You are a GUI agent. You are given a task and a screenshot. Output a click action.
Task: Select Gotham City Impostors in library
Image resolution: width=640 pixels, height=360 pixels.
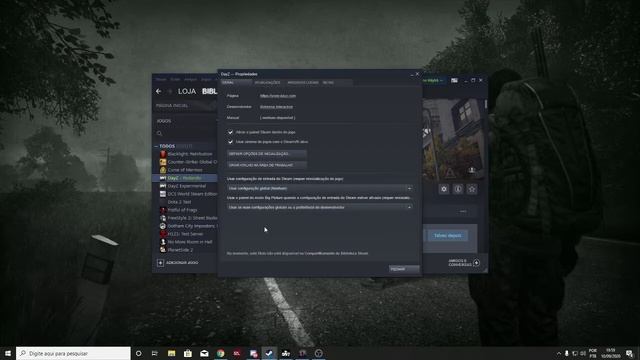[x=192, y=226]
